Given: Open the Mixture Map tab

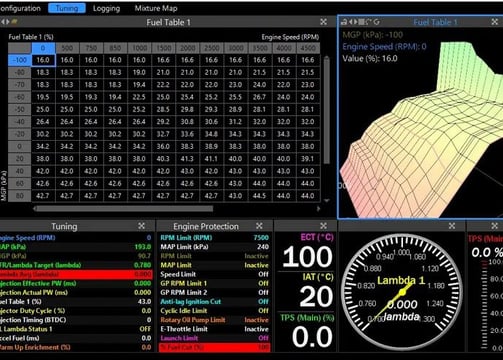Looking at the screenshot, I should (156, 8).
